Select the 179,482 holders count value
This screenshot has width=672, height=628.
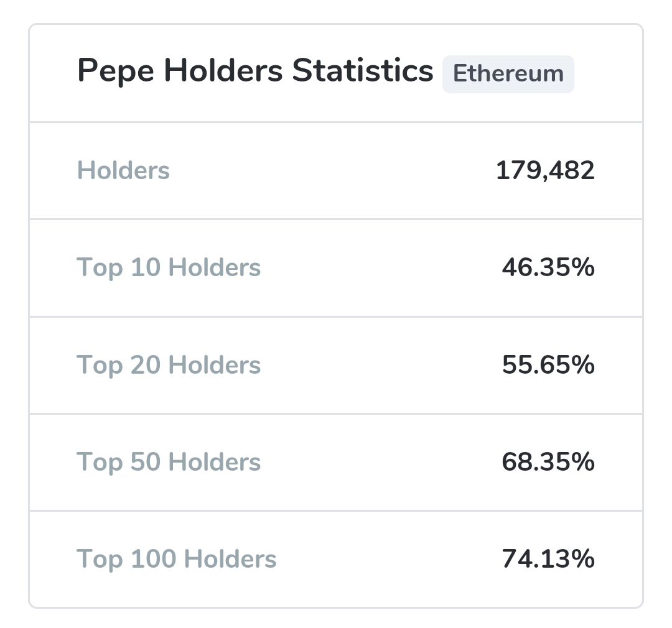[545, 170]
